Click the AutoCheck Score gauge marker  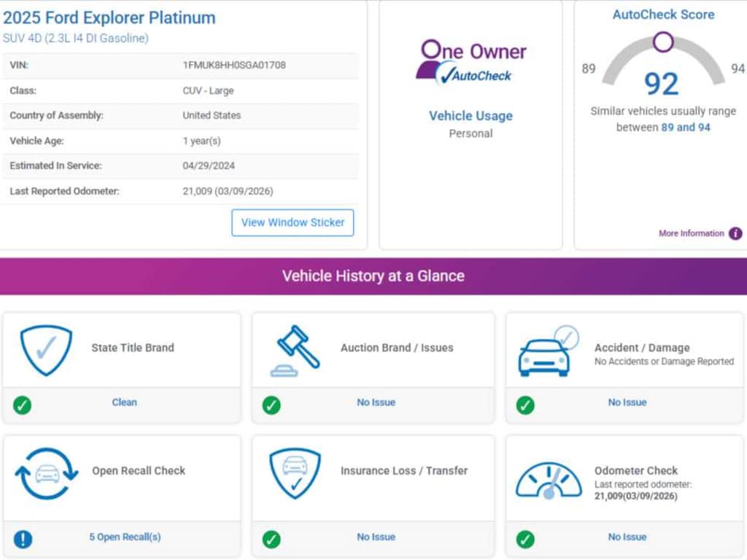point(662,42)
